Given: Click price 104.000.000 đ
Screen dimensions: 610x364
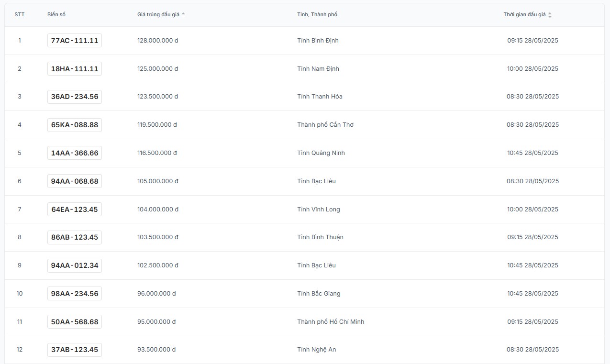Looking at the screenshot, I should point(158,210).
